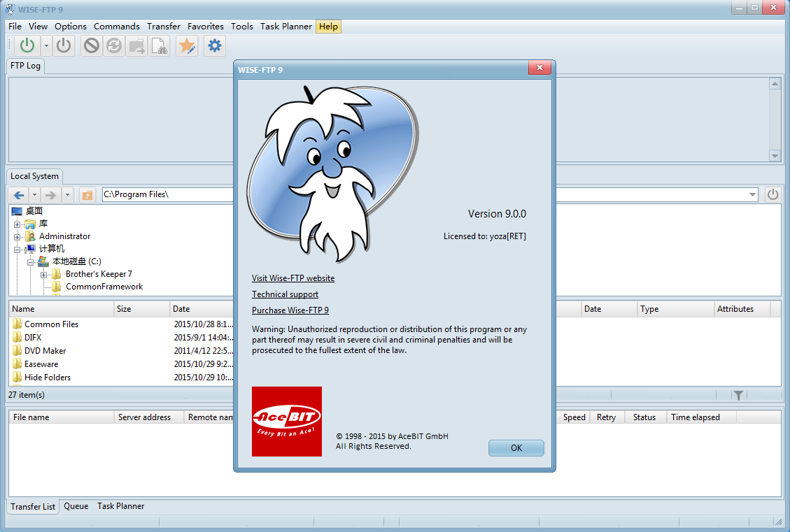Open favorites editor star icon
The width and height of the screenshot is (790, 532).
pyautogui.click(x=187, y=46)
